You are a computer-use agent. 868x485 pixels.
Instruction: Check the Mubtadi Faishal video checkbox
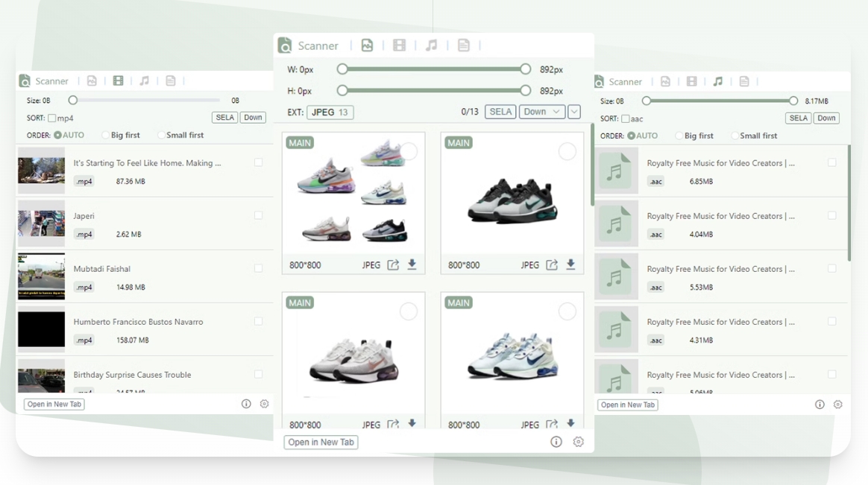(x=259, y=268)
